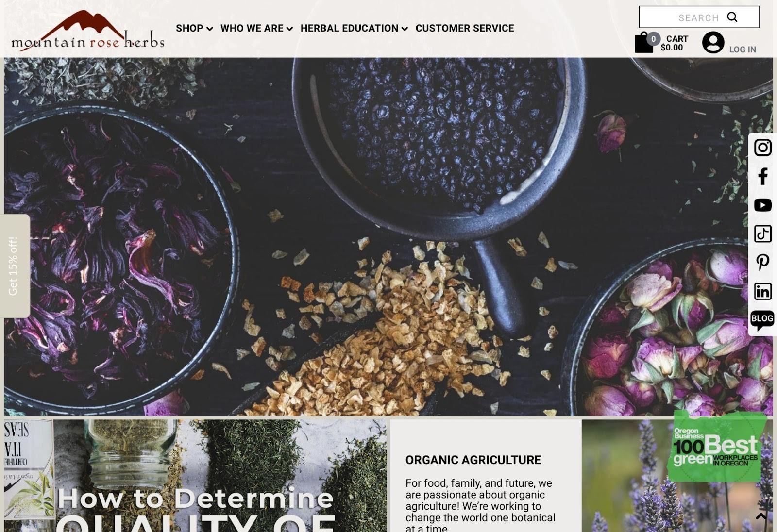This screenshot has height=532, width=777.
Task: Select the Log In link
Action: (x=742, y=50)
